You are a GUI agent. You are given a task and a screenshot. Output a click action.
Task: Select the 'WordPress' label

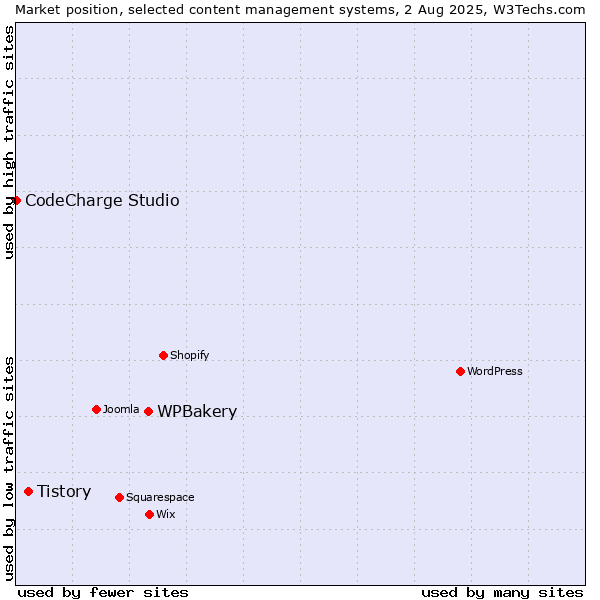point(494,371)
